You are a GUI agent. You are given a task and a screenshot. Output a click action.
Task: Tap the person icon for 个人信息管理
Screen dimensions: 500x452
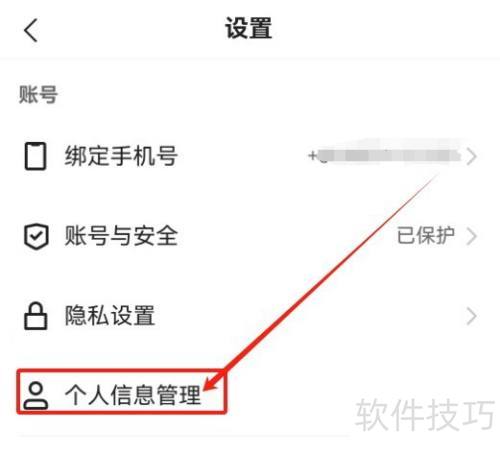[36, 395]
